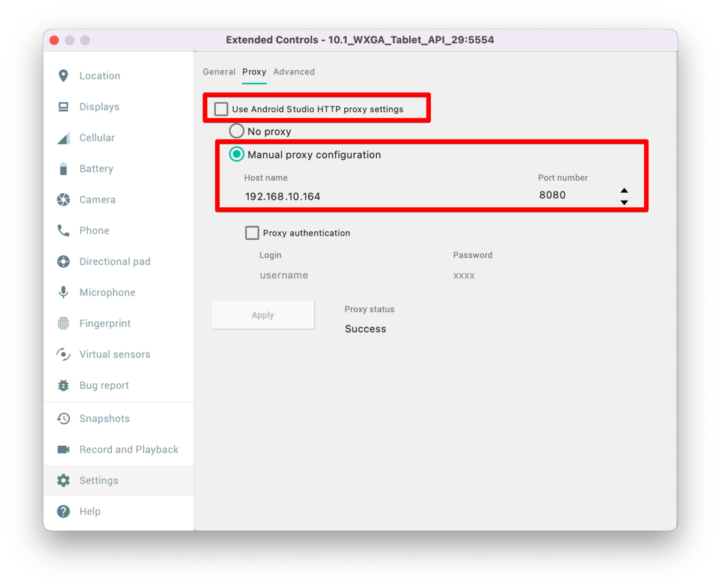
Task: Open the Cellular signal icon
Action: coord(63,138)
